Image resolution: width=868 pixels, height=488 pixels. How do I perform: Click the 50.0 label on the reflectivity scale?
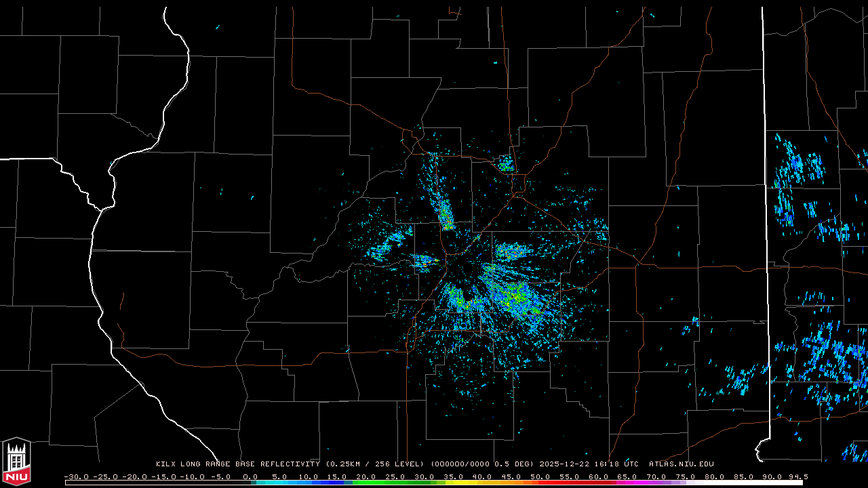pos(540,476)
